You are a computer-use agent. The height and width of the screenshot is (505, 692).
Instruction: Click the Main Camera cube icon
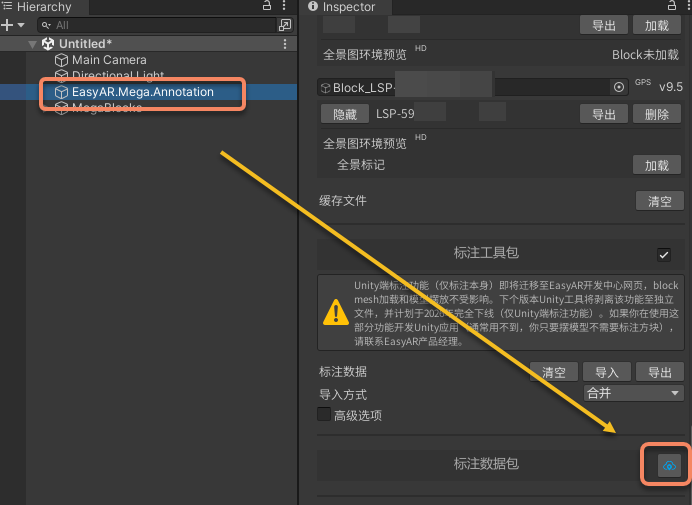tap(62, 60)
